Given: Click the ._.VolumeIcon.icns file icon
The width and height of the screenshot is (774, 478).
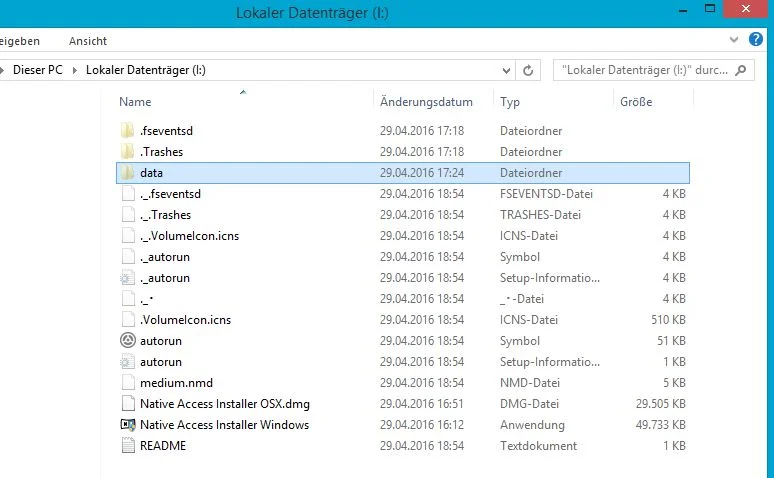Looking at the screenshot, I should point(128,236).
